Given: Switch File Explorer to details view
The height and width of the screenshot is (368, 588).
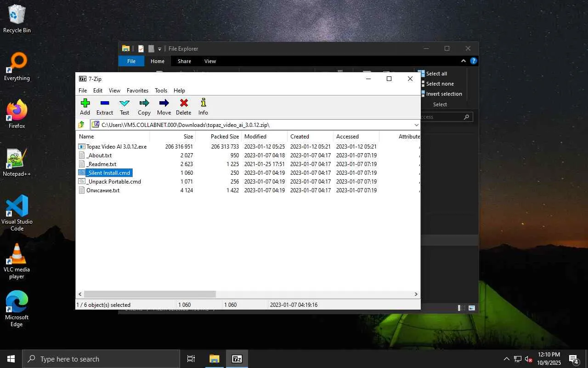Looking at the screenshot, I should pyautogui.click(x=462, y=308).
